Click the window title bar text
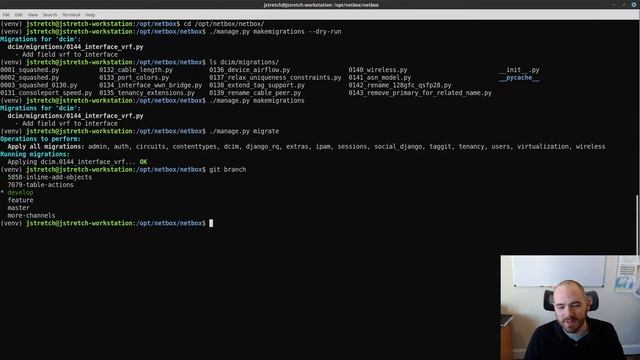The image size is (640, 360). point(321,5)
